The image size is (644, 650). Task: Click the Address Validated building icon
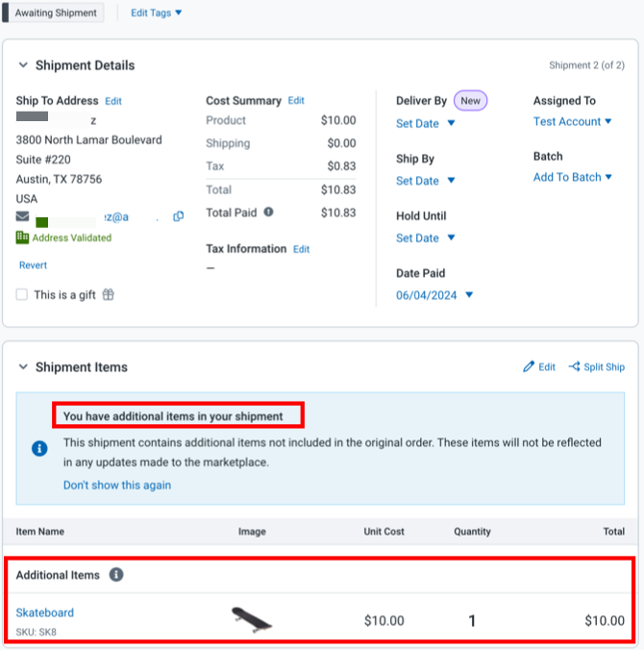[x=22, y=237]
